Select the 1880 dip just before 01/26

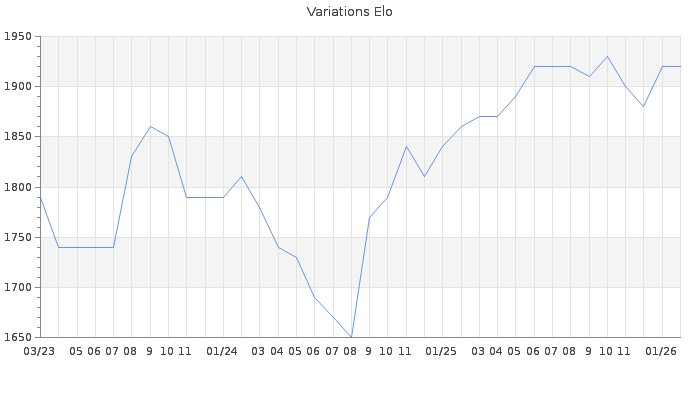[x=644, y=106]
